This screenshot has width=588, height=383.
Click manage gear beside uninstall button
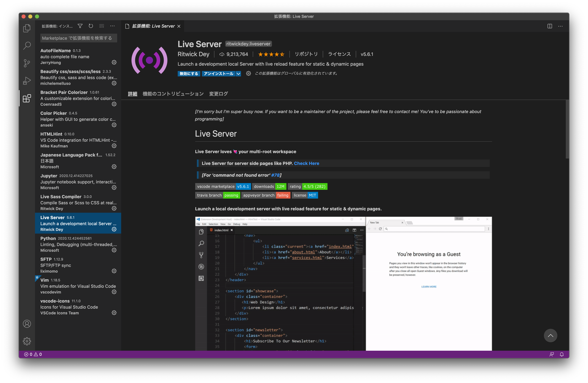tap(248, 73)
